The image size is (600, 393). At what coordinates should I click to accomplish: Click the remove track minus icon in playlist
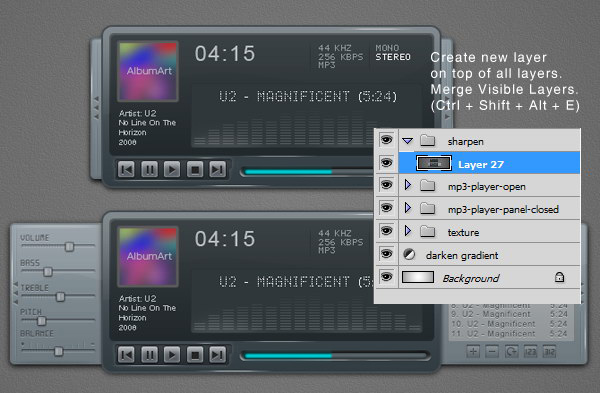click(492, 351)
